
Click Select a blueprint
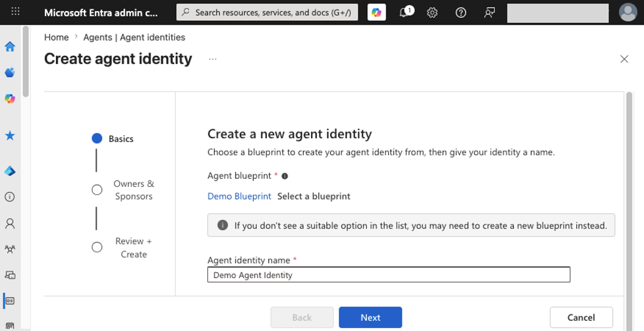(x=314, y=196)
